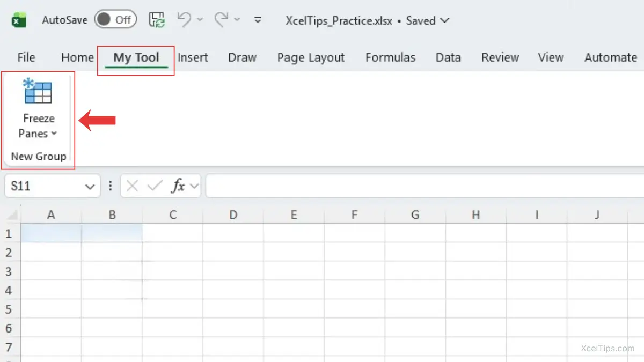Click the Enter checkmark formula icon
This screenshot has height=362, width=644.
pos(155,186)
